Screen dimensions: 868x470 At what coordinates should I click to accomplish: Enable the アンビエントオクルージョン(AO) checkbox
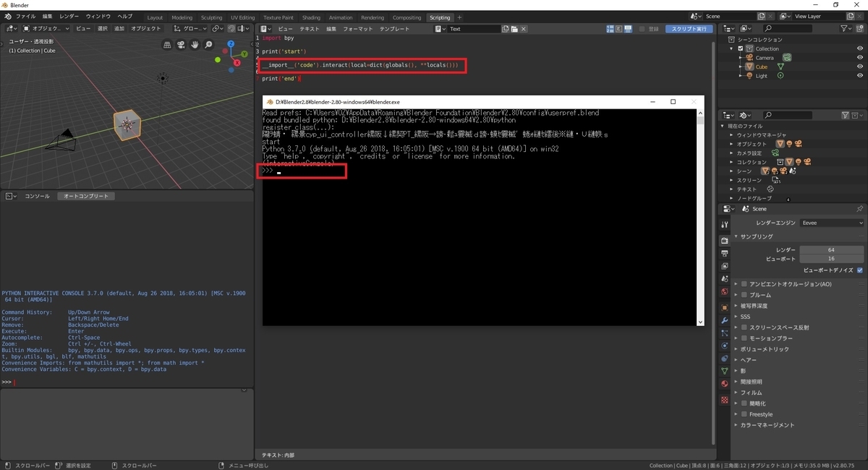[x=744, y=284]
